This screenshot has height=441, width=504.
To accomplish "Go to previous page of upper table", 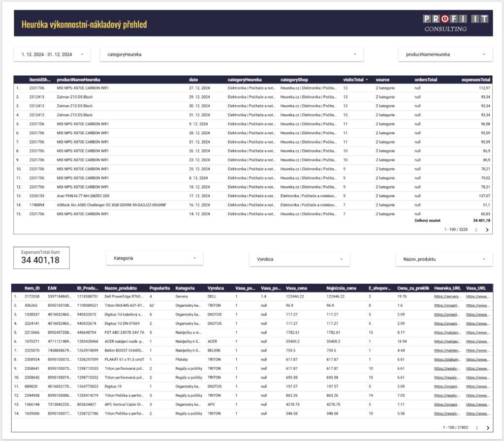I will pos(476,230).
